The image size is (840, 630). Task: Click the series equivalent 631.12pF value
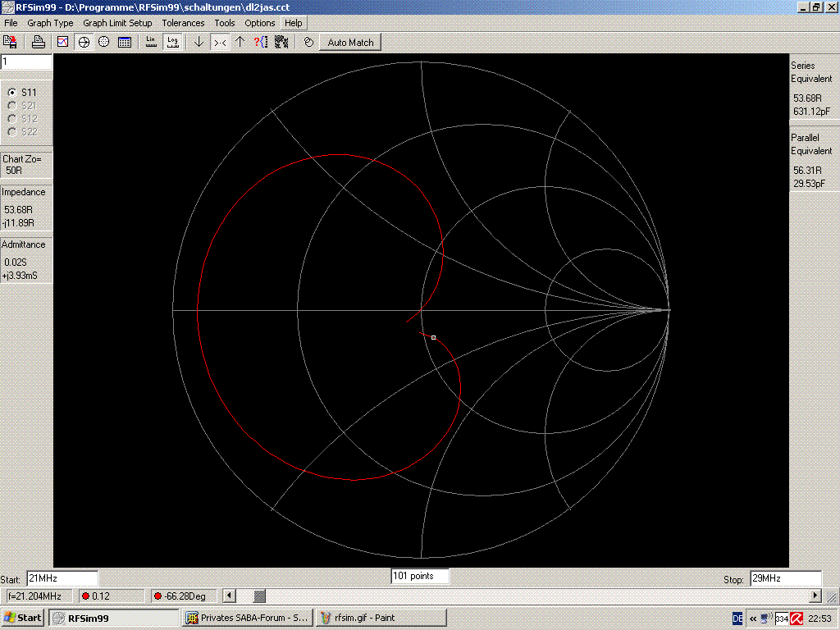811,112
